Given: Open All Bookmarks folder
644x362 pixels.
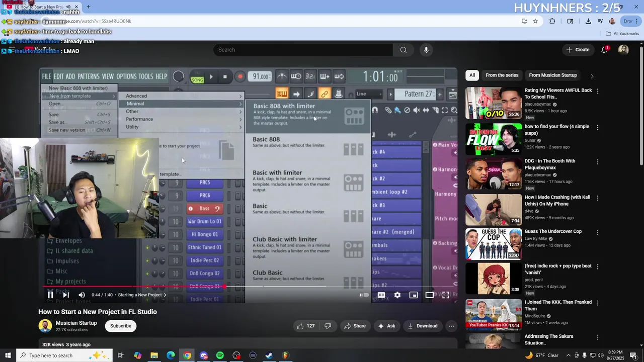Looking at the screenshot, I should coord(622,34).
